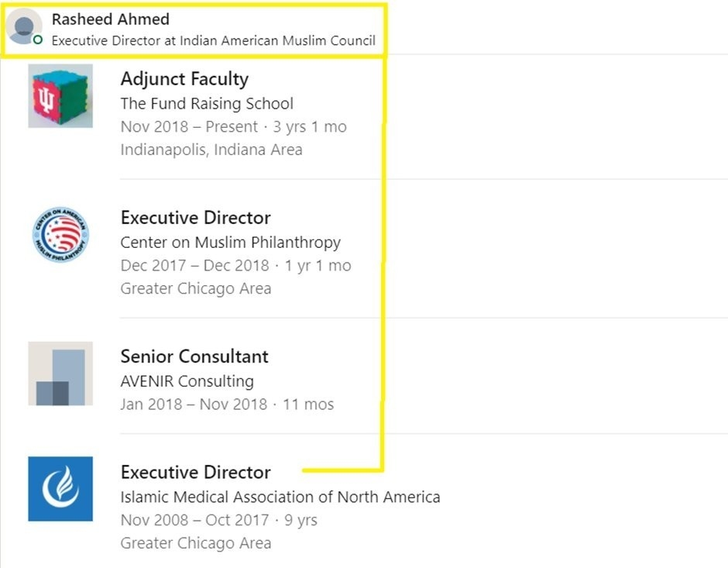The width and height of the screenshot is (728, 568).
Task: Click Nov 2018 – Present date range
Action: 189,126
